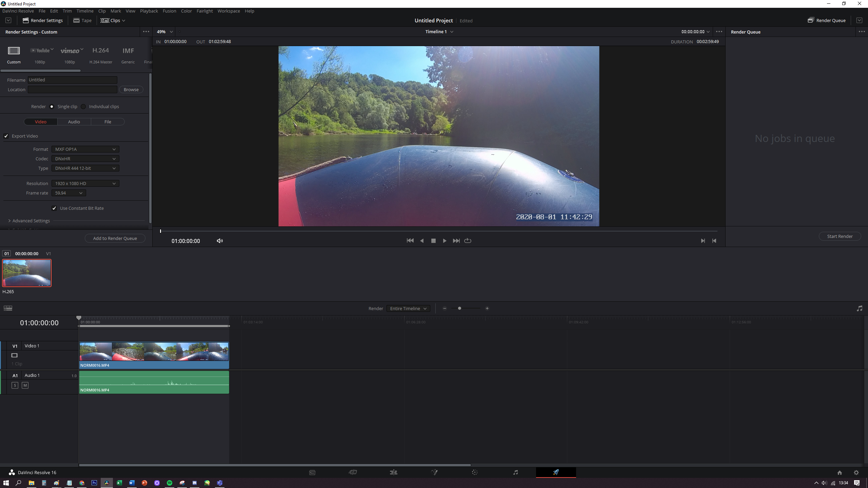
Task: Switch to the Audio tab
Action: [74, 122]
